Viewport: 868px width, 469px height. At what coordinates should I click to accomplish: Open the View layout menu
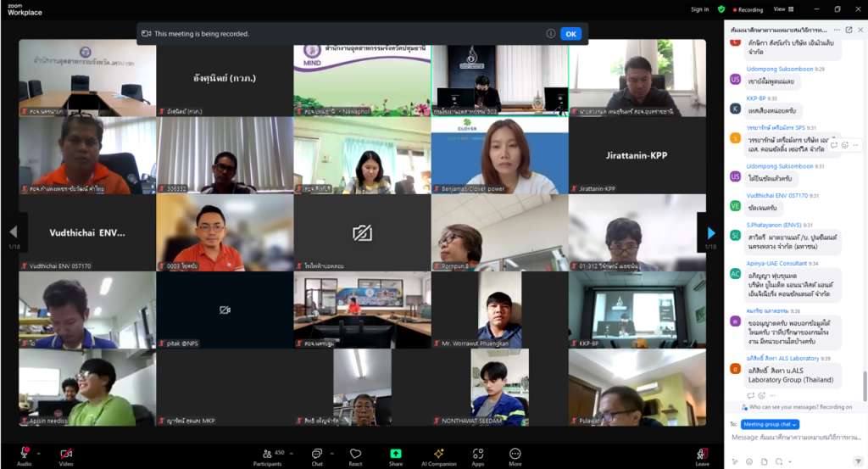[781, 9]
